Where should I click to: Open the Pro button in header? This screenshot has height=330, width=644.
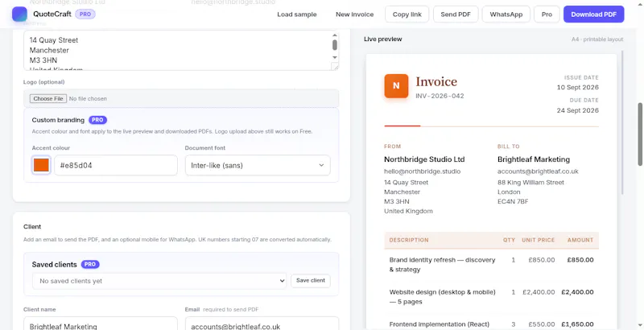point(547,14)
